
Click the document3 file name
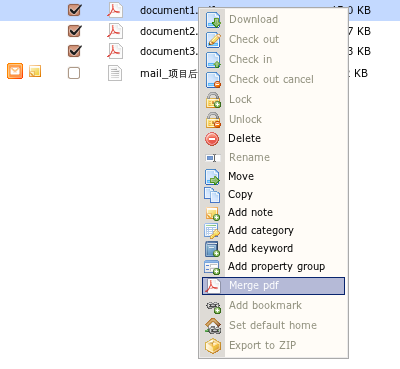[169, 51]
